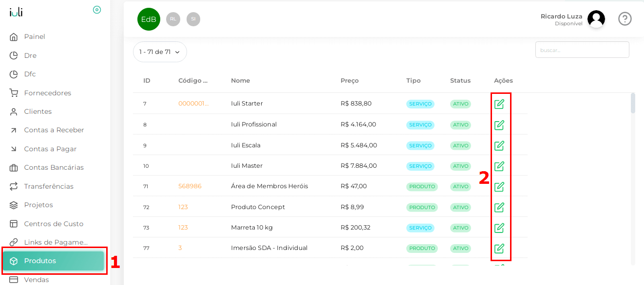Click the iuli logo
Screen dimensions: 644x285
(x=16, y=12)
